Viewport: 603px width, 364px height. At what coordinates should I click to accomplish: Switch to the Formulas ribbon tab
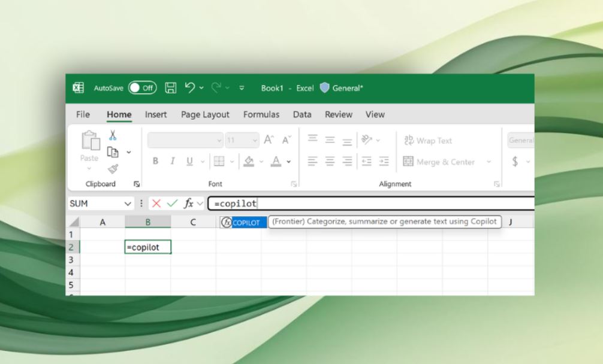click(x=261, y=114)
